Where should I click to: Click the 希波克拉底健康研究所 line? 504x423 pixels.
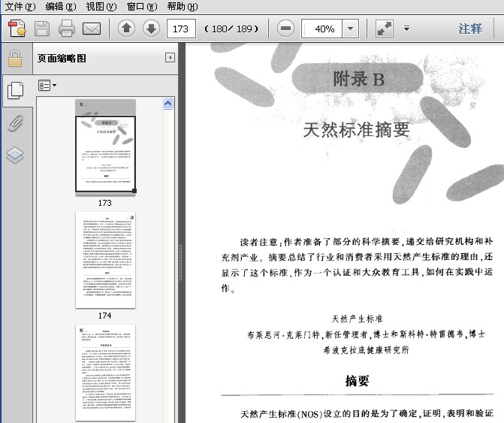pyautogui.click(x=366, y=350)
